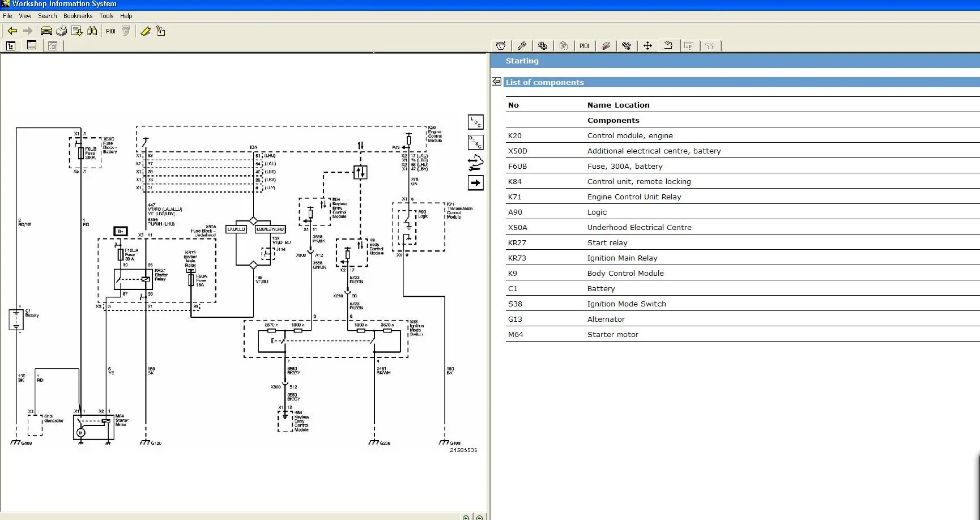980x520 pixels.
Task: Select X50A Underhood Electrical Centre row
Action: 743,227
